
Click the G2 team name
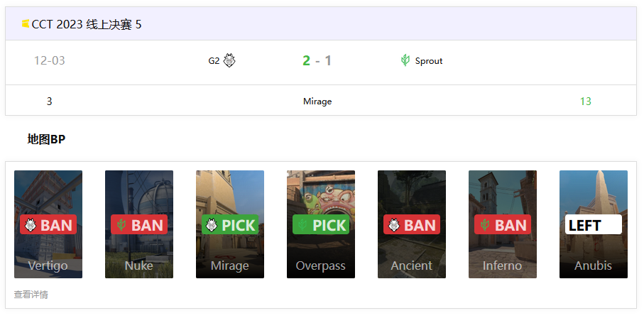click(x=214, y=61)
